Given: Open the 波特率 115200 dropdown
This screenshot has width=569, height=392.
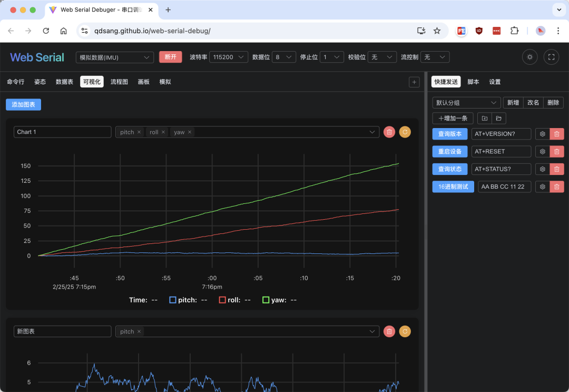Looking at the screenshot, I should click(228, 57).
